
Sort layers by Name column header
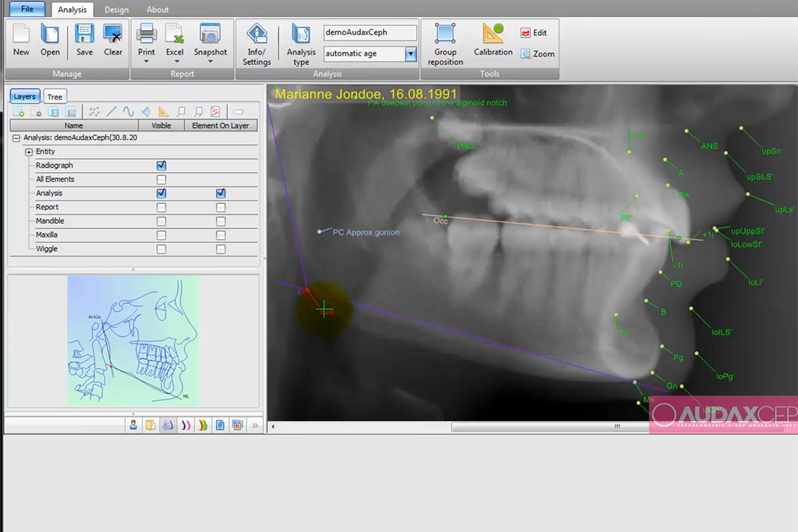(74, 125)
